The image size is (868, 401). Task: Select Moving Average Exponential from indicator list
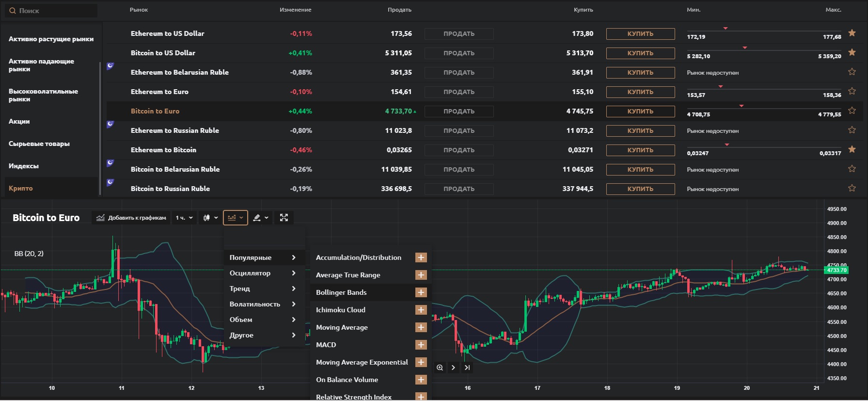(362, 362)
